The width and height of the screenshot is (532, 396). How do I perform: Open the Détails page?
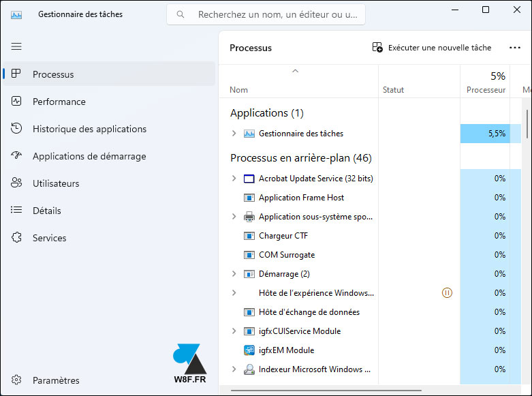pos(109,210)
